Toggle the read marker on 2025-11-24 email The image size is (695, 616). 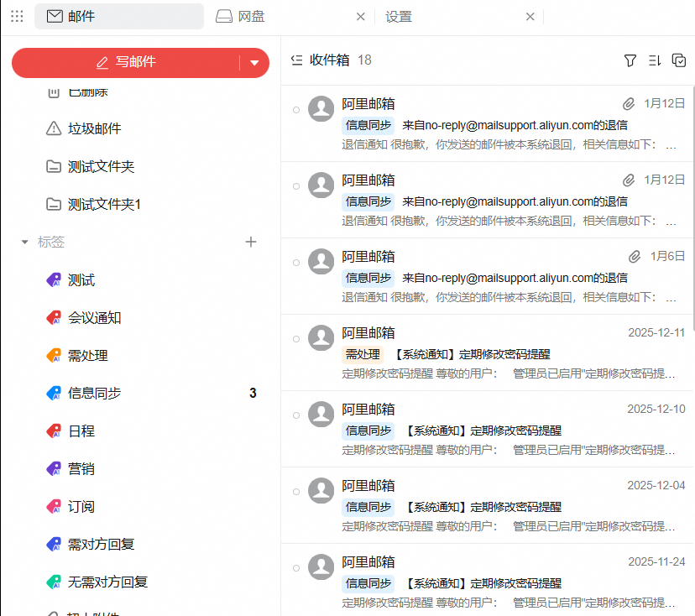(x=295, y=568)
